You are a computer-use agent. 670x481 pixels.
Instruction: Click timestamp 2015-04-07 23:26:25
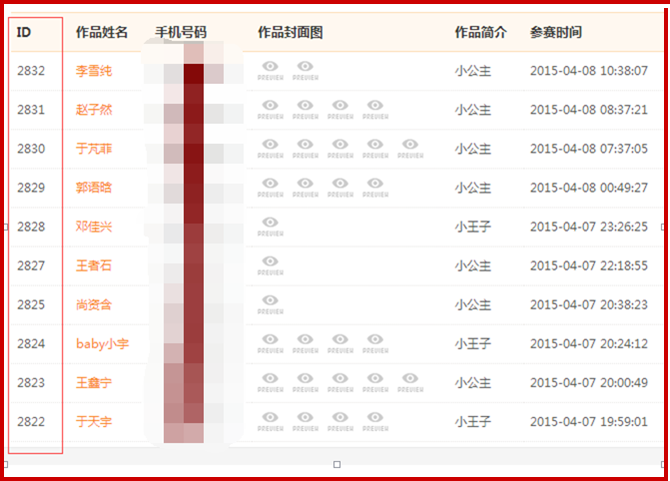pyautogui.click(x=588, y=227)
